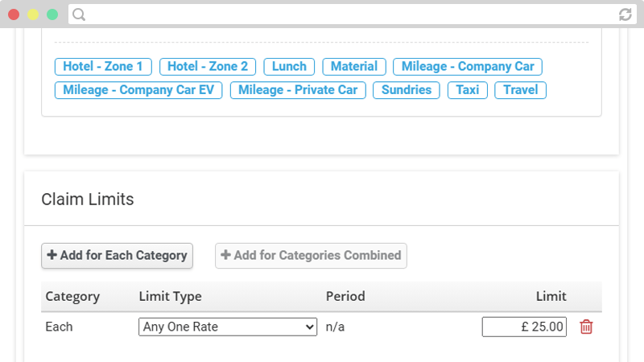Image resolution: width=644 pixels, height=362 pixels.
Task: Click the Limit column header
Action: (551, 296)
